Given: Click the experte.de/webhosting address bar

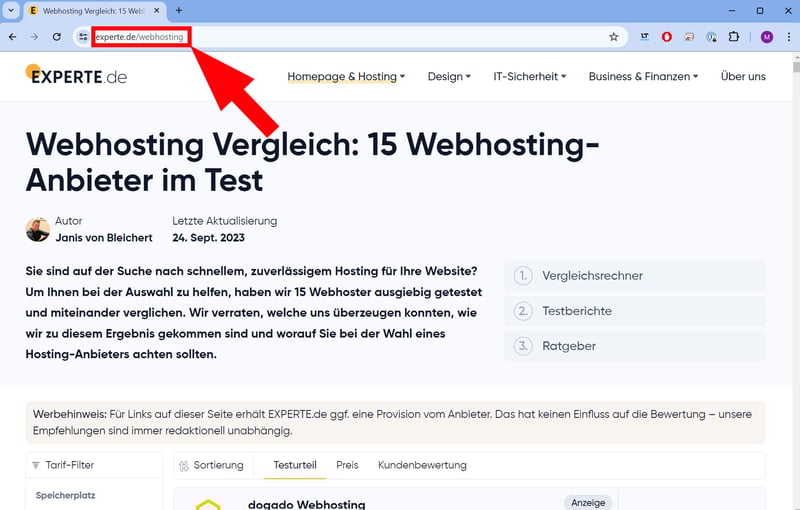Looking at the screenshot, I should (352, 37).
